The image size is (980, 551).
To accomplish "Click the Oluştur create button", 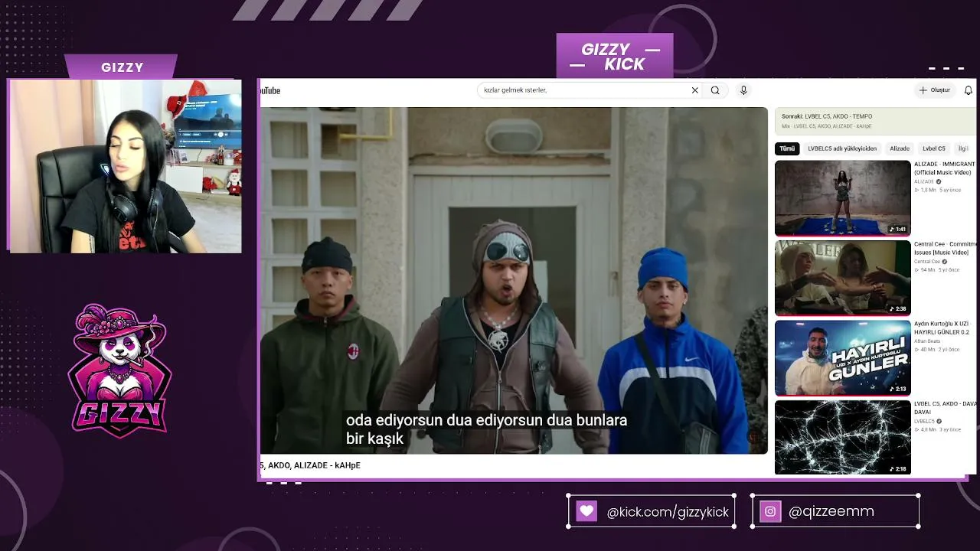I will [x=934, y=90].
